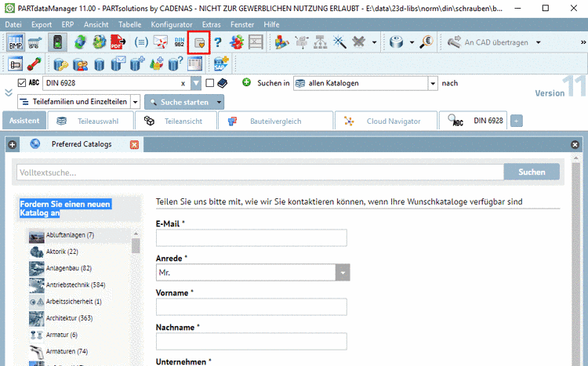This screenshot has width=588, height=366.
Task: Click the database with users icon
Action: 80,64
